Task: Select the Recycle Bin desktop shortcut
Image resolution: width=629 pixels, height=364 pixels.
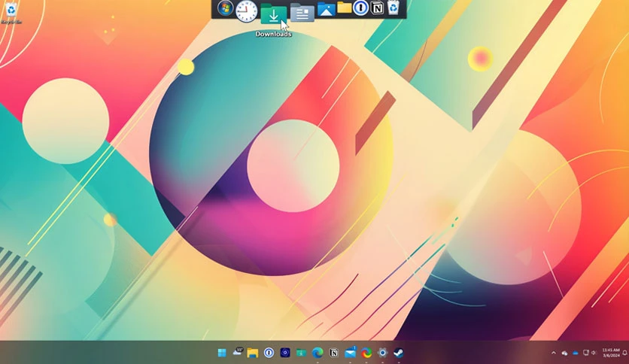Action: (11, 13)
